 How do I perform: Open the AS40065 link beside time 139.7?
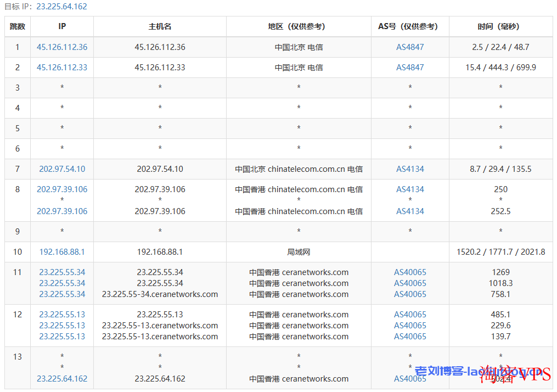(x=410, y=337)
